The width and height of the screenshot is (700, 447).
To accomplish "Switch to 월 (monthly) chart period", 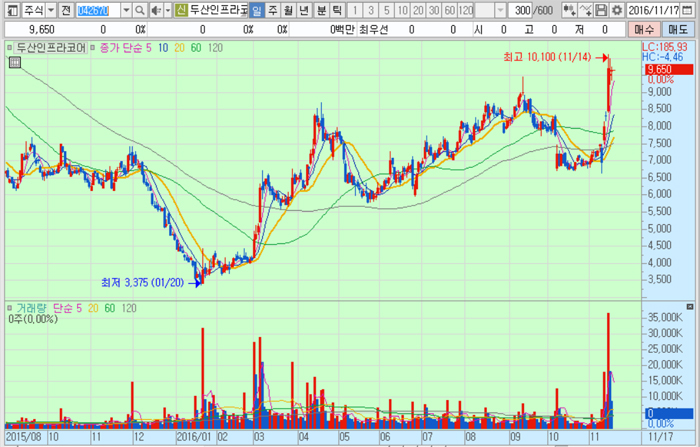I will (288, 10).
